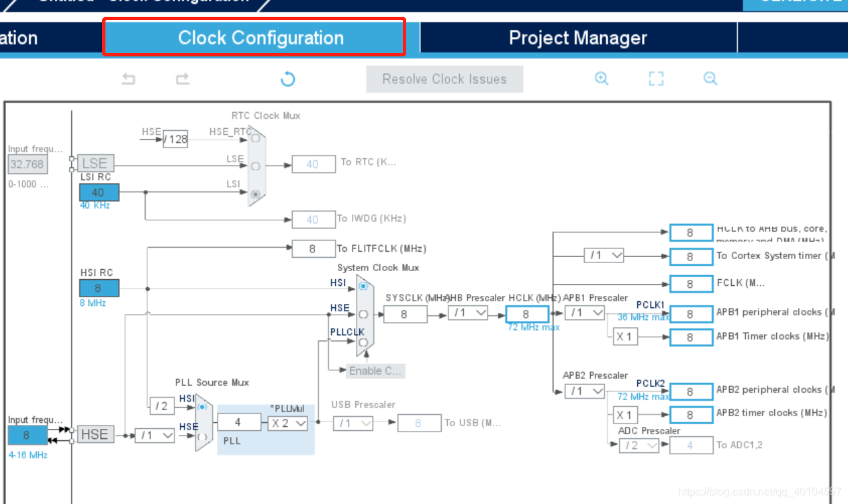
Task: Click the To USB value box
Action: pos(420,423)
